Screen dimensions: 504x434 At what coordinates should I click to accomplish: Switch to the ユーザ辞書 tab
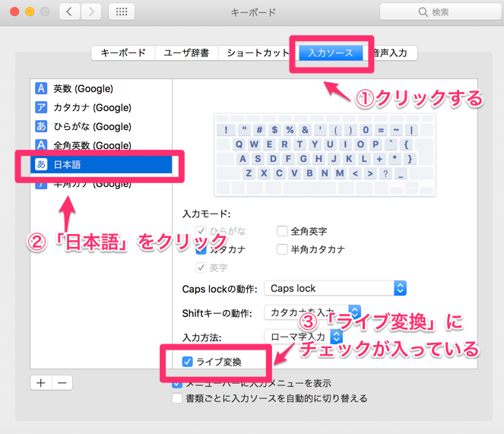[185, 53]
